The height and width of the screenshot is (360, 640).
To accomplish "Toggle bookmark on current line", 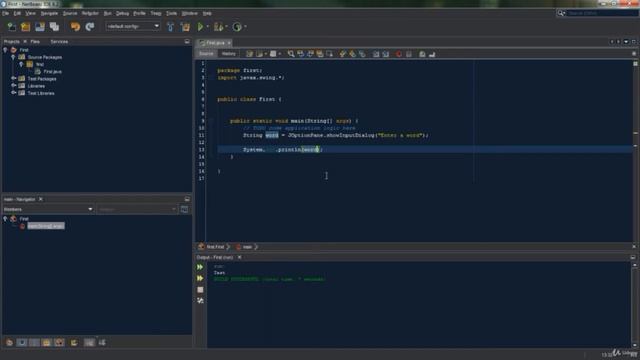I will 362,54.
